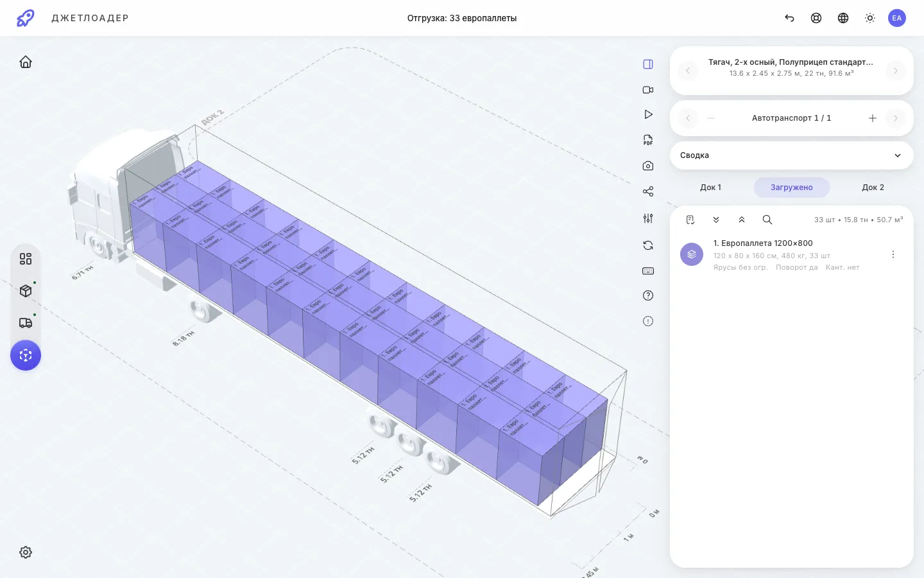Image resolution: width=924 pixels, height=578 pixels.
Task: Previous transport arrow beside Автотранспорт 1 / 1
Action: (688, 118)
